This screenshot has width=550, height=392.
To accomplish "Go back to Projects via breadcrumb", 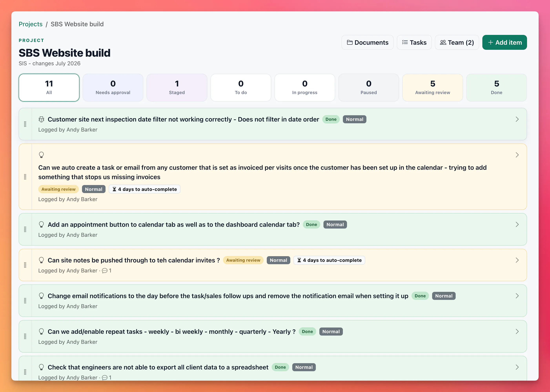I will 30,24.
